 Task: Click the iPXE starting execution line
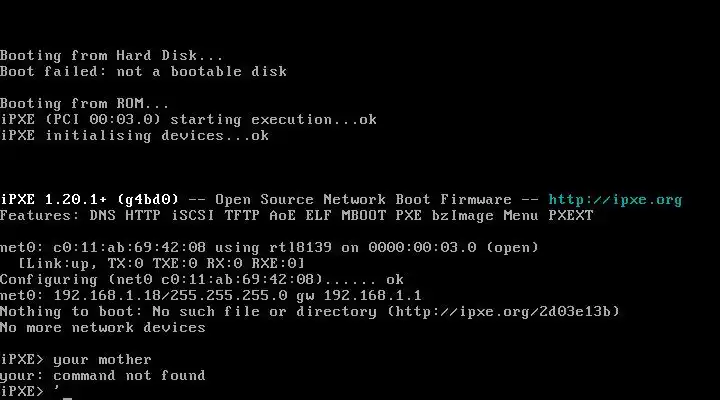[x=188, y=120]
